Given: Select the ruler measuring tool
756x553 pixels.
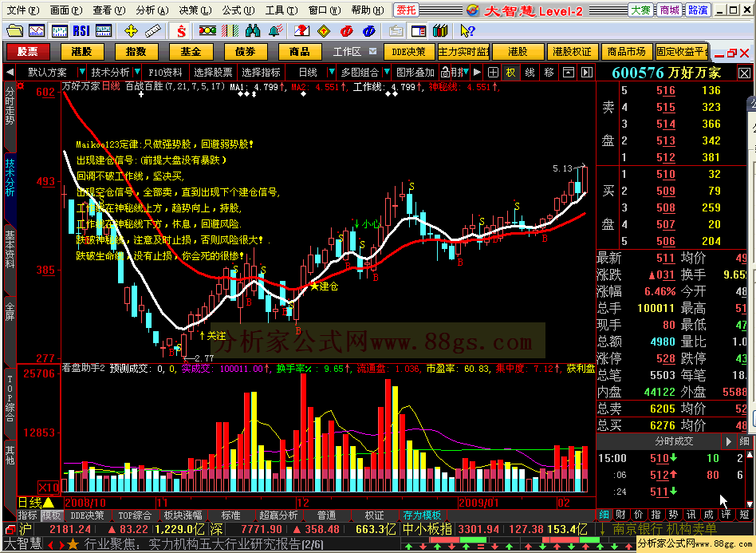Looking at the screenshot, I should (x=153, y=31).
